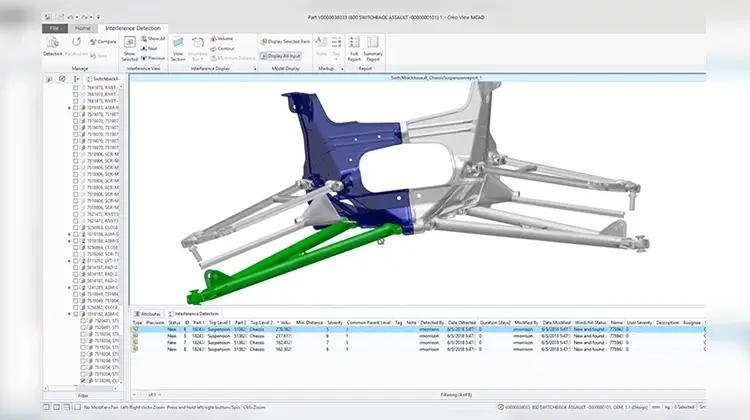750x420 pixels.
Task: Click Display All Input
Action: [281, 56]
